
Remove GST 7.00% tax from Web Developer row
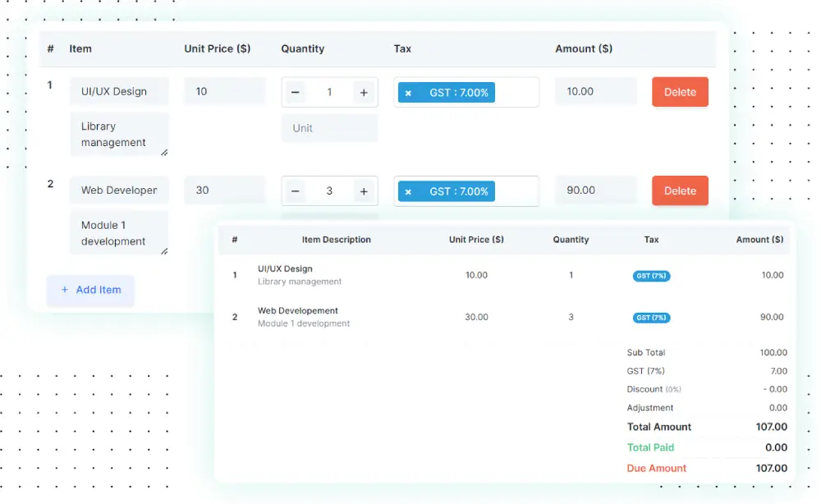tap(409, 191)
